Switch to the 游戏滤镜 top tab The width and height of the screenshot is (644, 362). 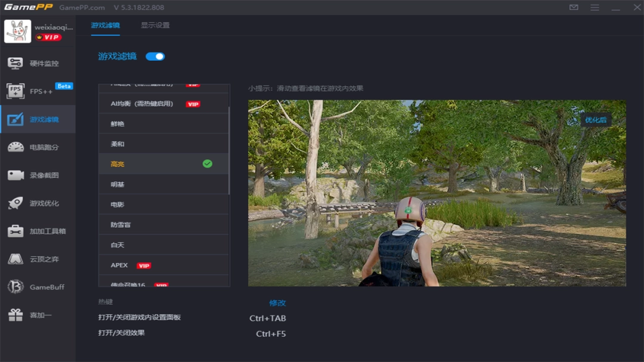pos(106,26)
